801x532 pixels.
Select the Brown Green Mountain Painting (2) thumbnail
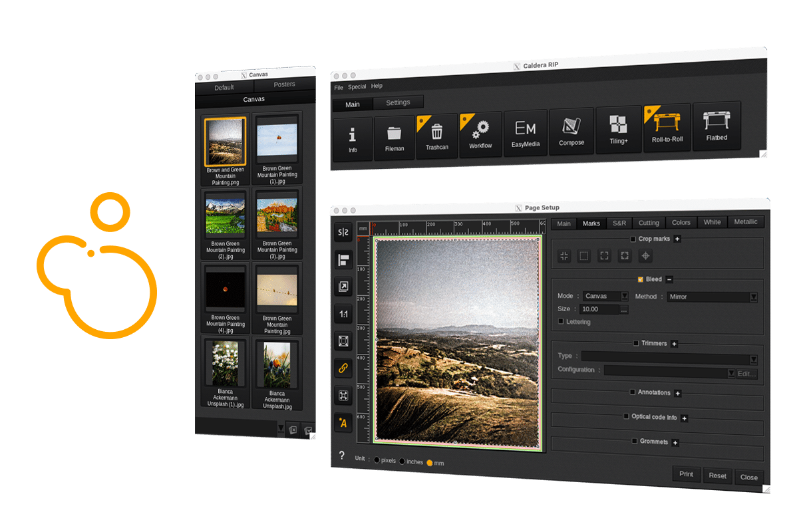pos(225,216)
